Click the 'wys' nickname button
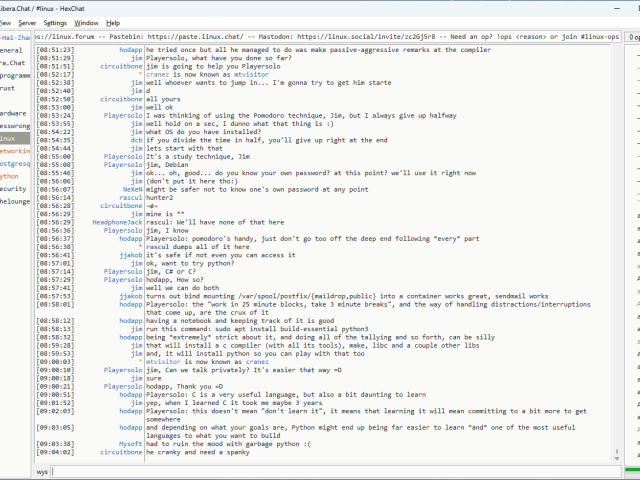 click(x=43, y=470)
